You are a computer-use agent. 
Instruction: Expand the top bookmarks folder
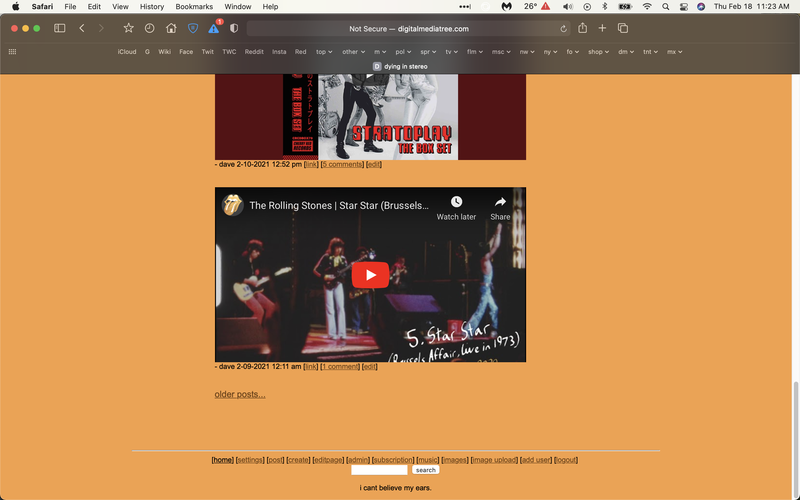324,52
